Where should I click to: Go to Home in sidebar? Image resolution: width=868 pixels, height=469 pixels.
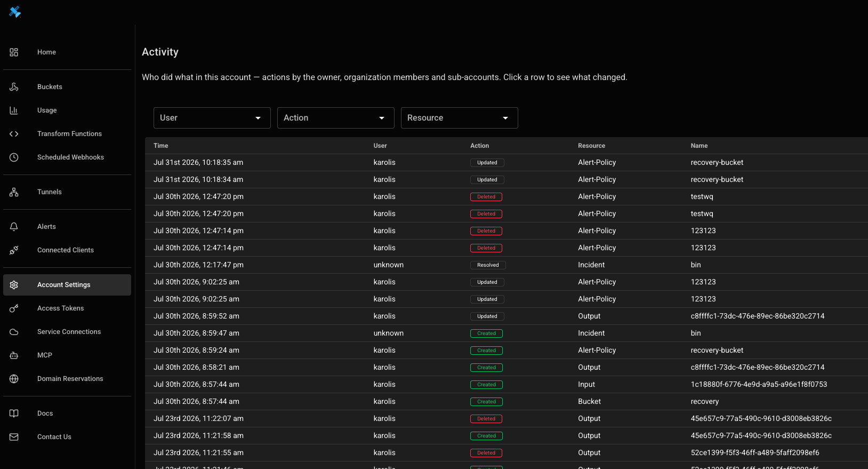coord(67,52)
